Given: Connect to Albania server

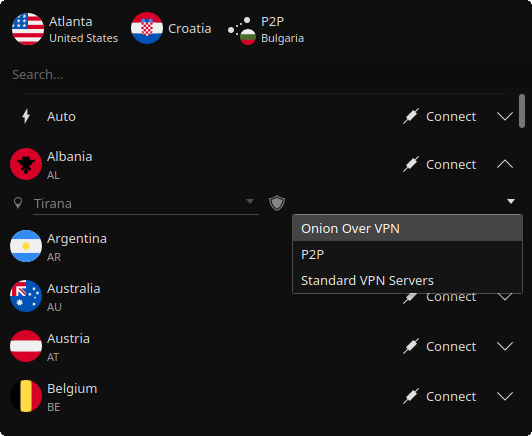Looking at the screenshot, I should click(x=440, y=165).
